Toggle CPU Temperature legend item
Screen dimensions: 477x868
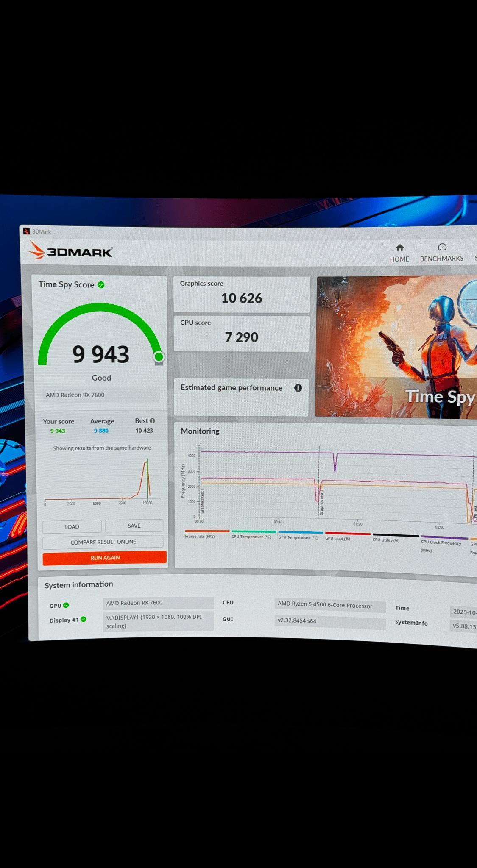(x=253, y=535)
